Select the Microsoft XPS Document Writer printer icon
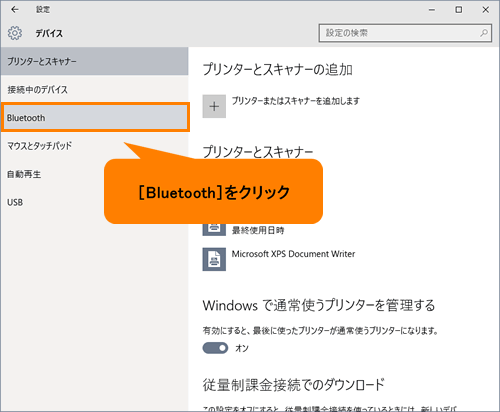 tap(214, 259)
